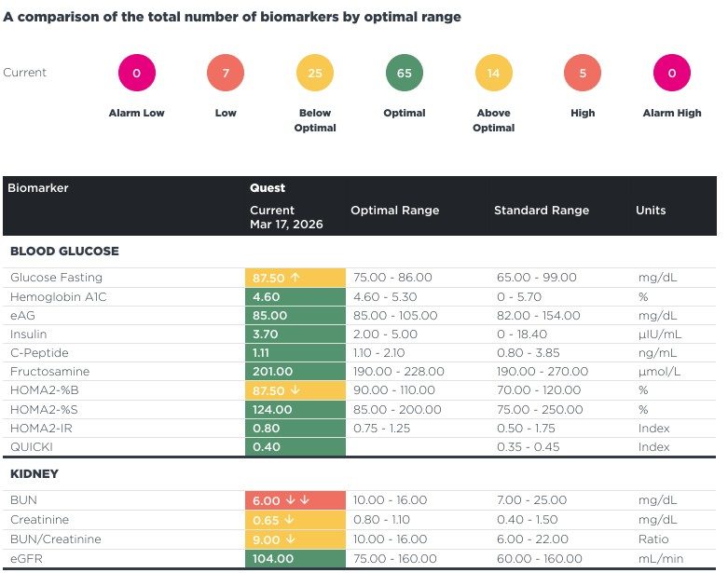Click the QUICKI biomarker name

point(32,447)
